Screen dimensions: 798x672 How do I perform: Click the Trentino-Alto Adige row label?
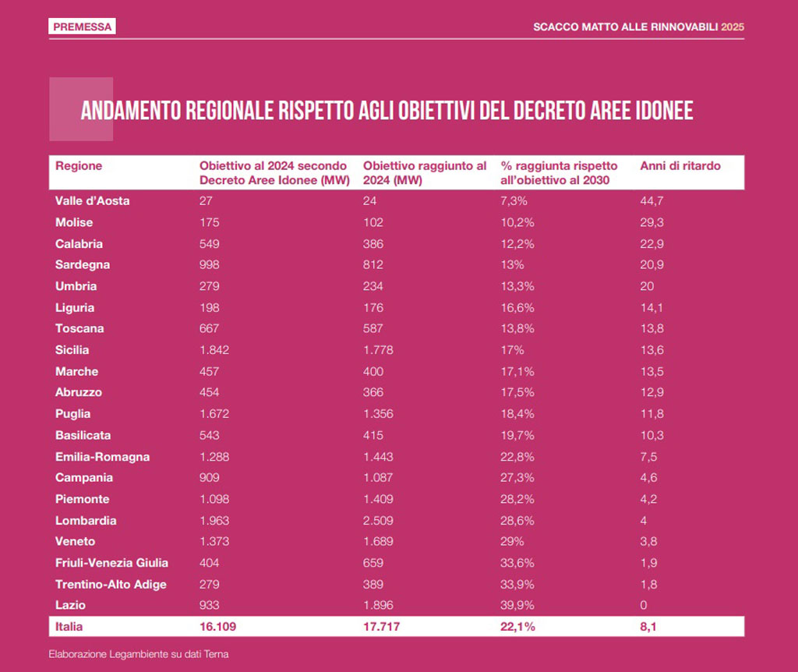pyautogui.click(x=111, y=585)
